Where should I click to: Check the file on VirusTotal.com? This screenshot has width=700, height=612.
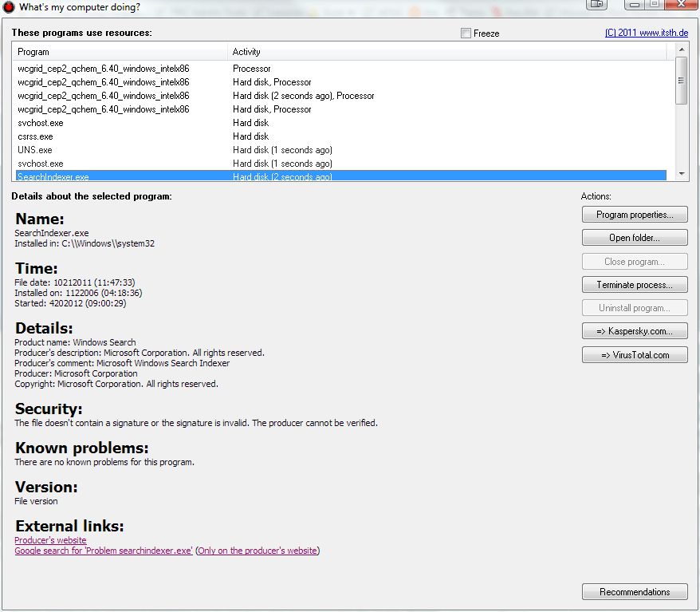635,355
